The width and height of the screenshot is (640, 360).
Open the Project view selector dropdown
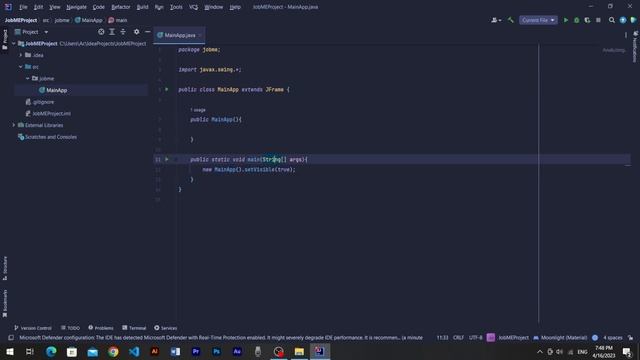point(31,32)
